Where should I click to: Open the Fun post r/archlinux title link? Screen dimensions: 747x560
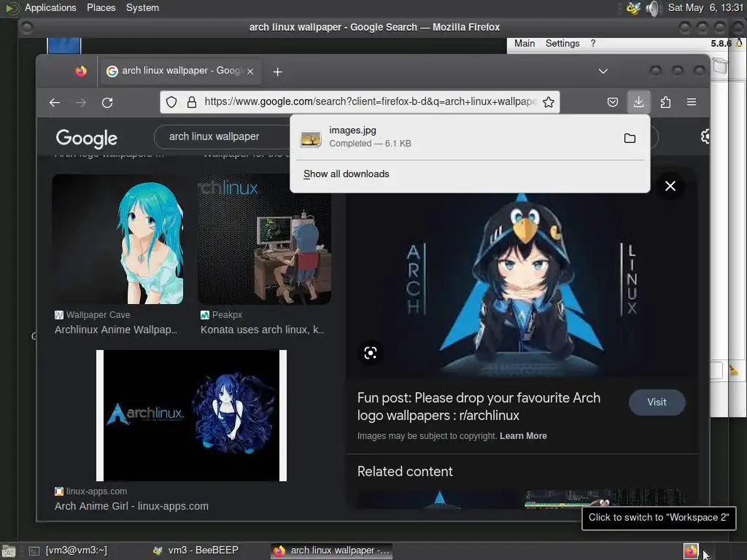[479, 406]
